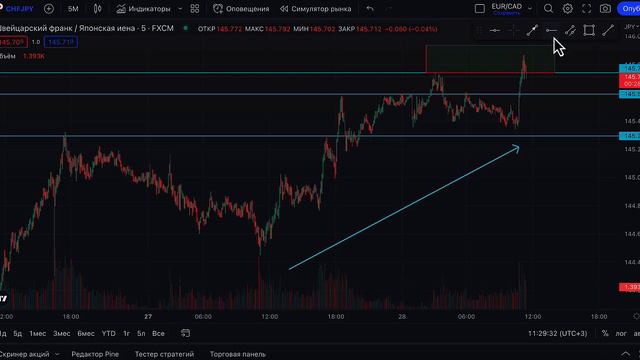The width and height of the screenshot is (640, 360).
Task: Open the indicator templates grid icon
Action: pos(195,9)
